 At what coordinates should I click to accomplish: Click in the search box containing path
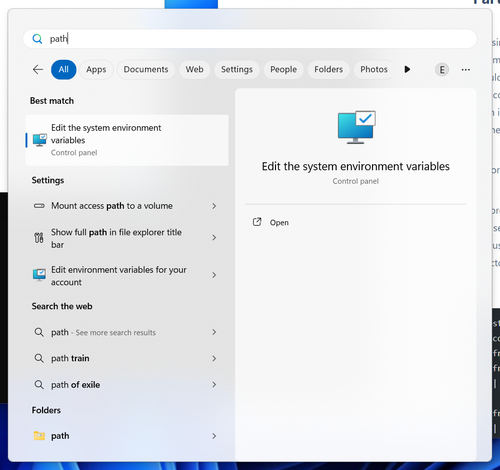click(250, 39)
